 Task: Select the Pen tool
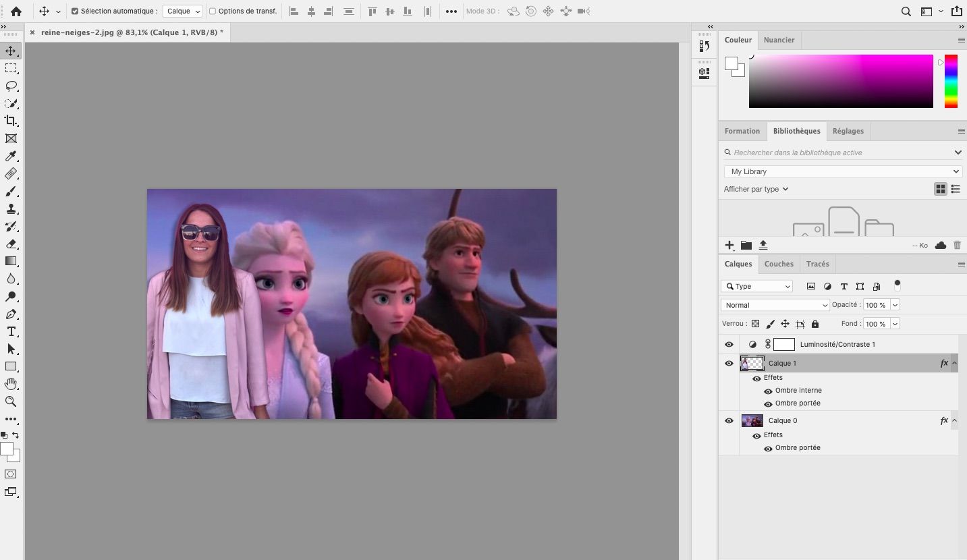click(11, 314)
